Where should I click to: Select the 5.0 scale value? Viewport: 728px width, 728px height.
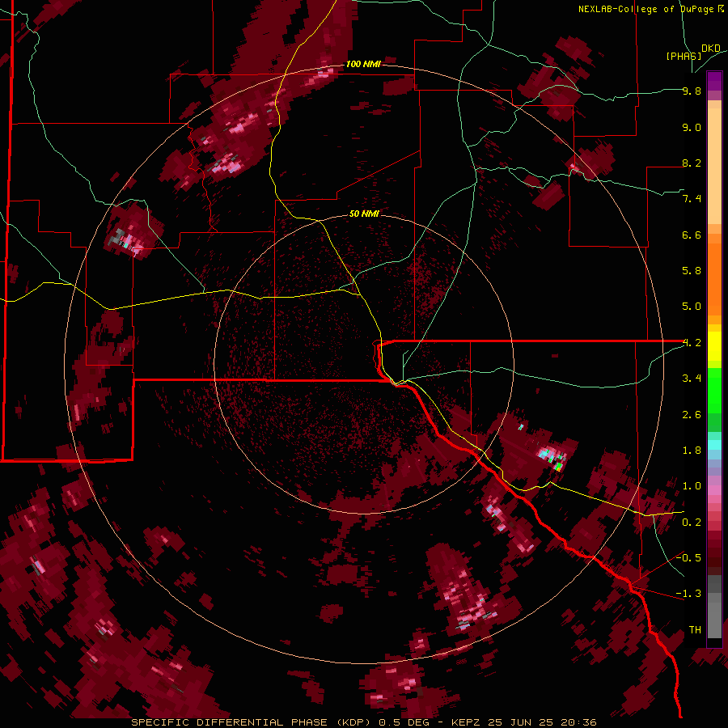point(692,307)
